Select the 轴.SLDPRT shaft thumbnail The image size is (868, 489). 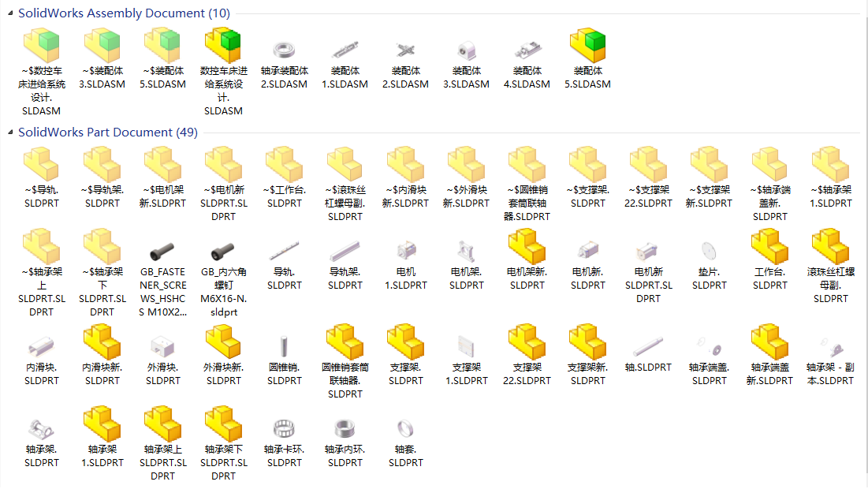pyautogui.click(x=648, y=346)
